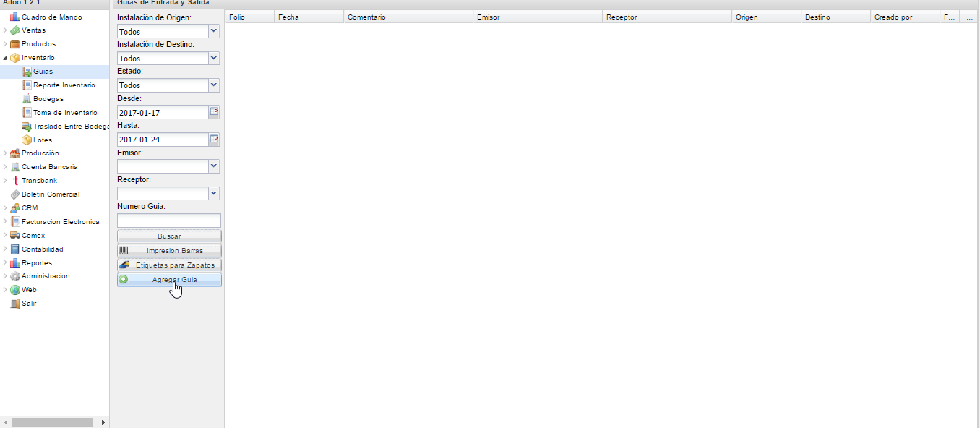This screenshot has height=428, width=980.
Task: Click the sidebar horizontal scrollbar thumb
Action: tap(52, 422)
